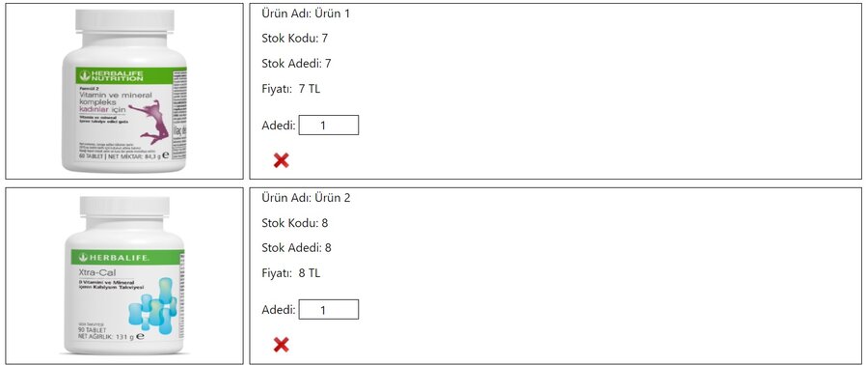868x365 pixels.
Task: Click the "Stok Kodu: 7" line
Action: coord(295,39)
